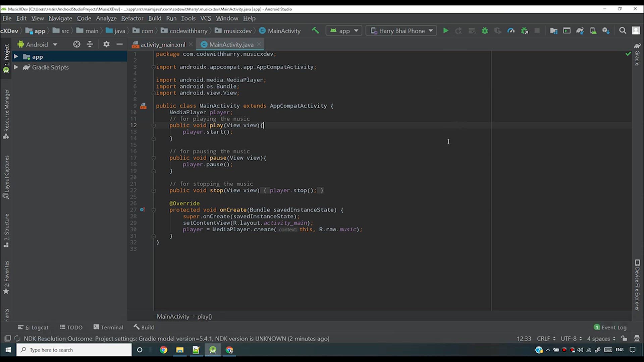Screen dimensions: 644x362
Task: Open the Event Log
Action: point(610,327)
